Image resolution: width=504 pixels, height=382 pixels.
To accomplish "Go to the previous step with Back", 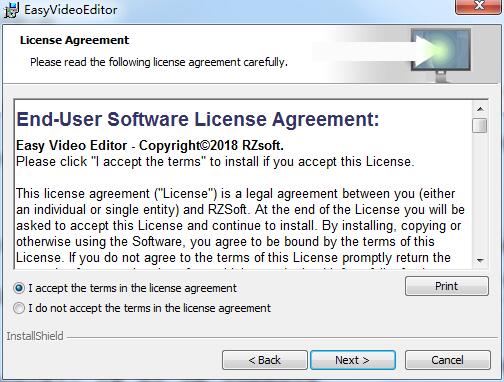I will pyautogui.click(x=265, y=360).
